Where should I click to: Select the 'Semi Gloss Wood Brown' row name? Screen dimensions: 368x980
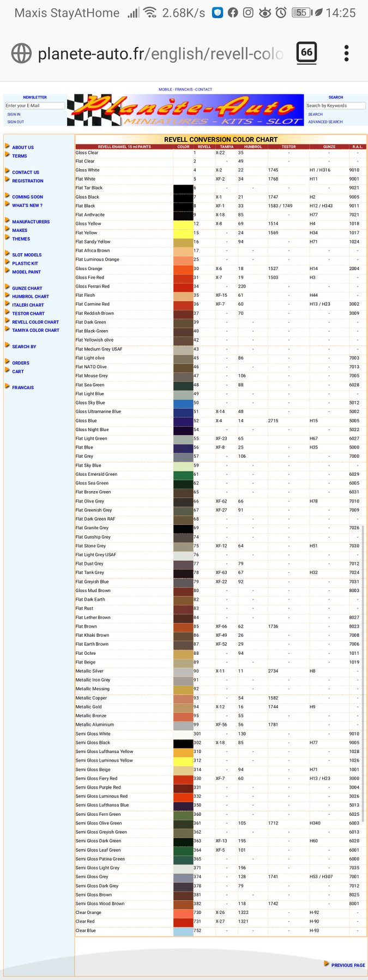(x=100, y=904)
